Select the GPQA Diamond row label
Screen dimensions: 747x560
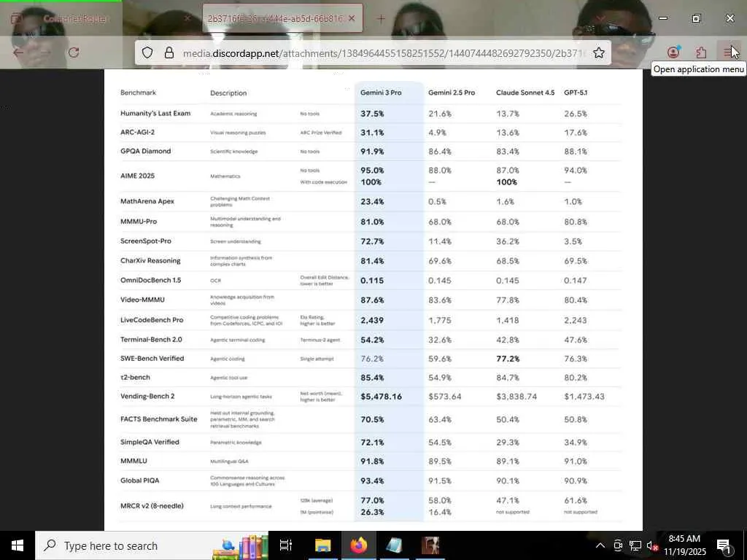click(x=145, y=151)
